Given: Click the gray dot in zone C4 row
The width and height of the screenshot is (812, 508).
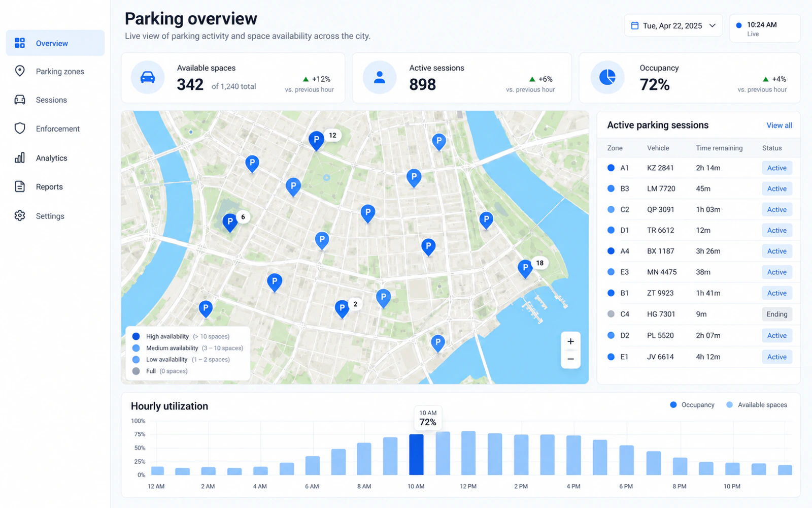Looking at the screenshot, I should (611, 314).
